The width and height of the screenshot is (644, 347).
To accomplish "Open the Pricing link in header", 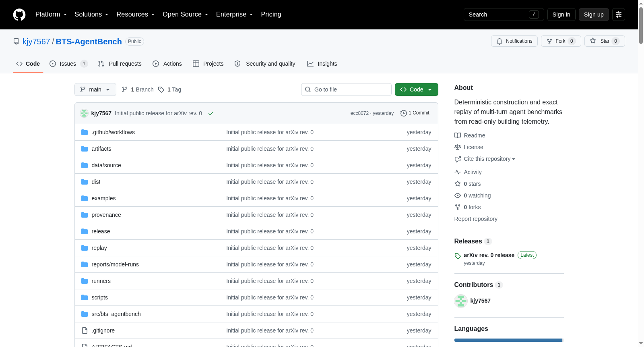I will pos(271,15).
